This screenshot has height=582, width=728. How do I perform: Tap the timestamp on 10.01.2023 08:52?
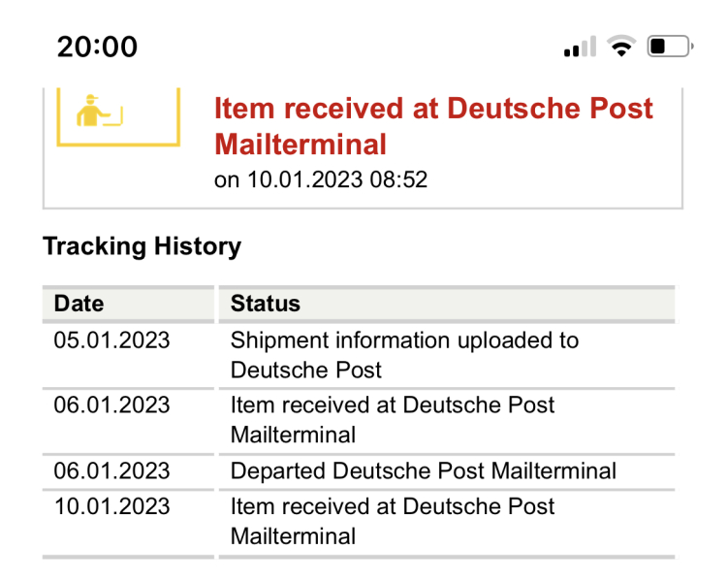[x=320, y=179]
